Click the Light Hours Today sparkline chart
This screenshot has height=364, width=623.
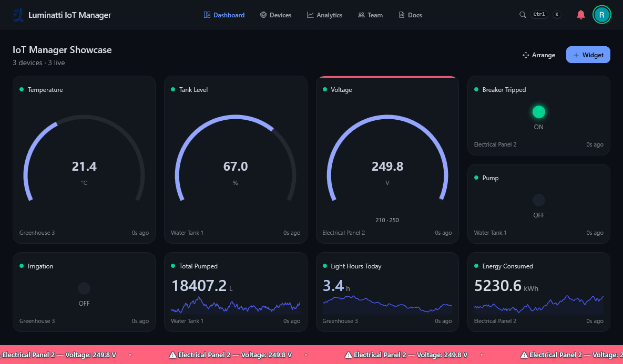tap(387, 305)
